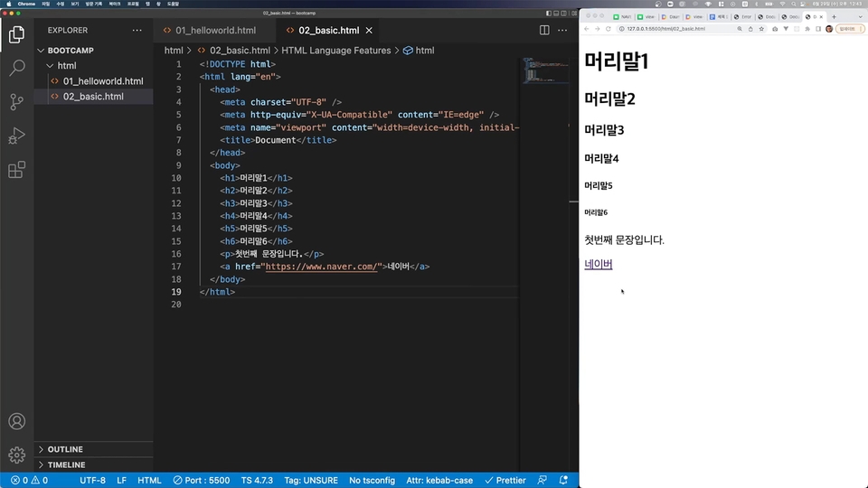
Task: Open Chrome extensions puzzle icon
Action: coord(807,29)
